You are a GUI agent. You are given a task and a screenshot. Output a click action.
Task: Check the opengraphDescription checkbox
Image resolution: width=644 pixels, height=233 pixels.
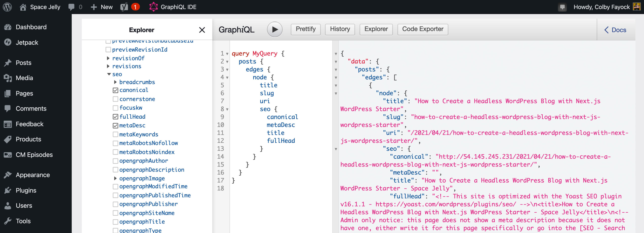point(115,170)
